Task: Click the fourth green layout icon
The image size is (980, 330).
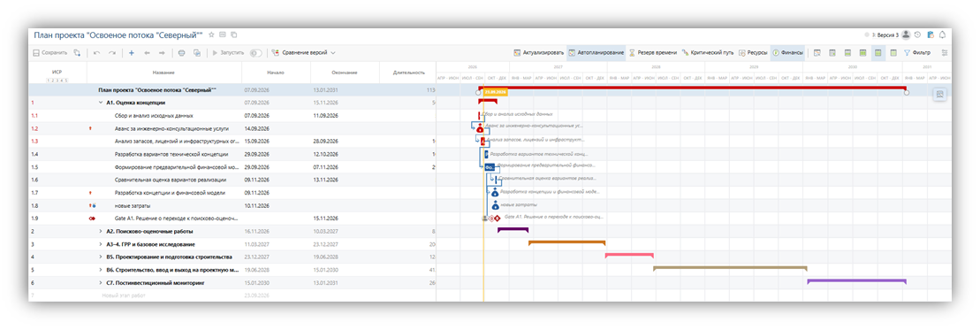Action: pos(863,53)
